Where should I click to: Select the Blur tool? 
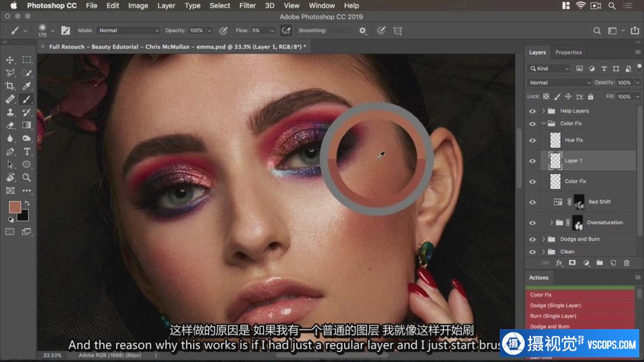point(10,138)
